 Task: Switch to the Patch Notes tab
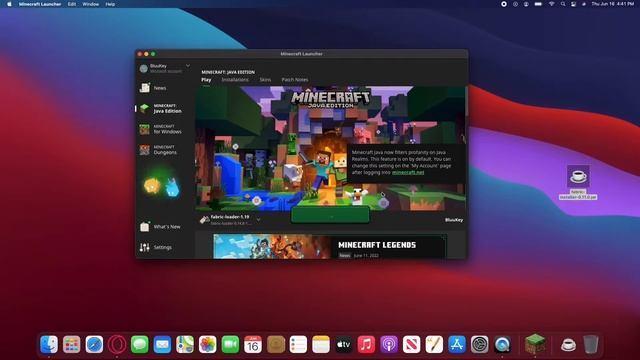click(295, 80)
